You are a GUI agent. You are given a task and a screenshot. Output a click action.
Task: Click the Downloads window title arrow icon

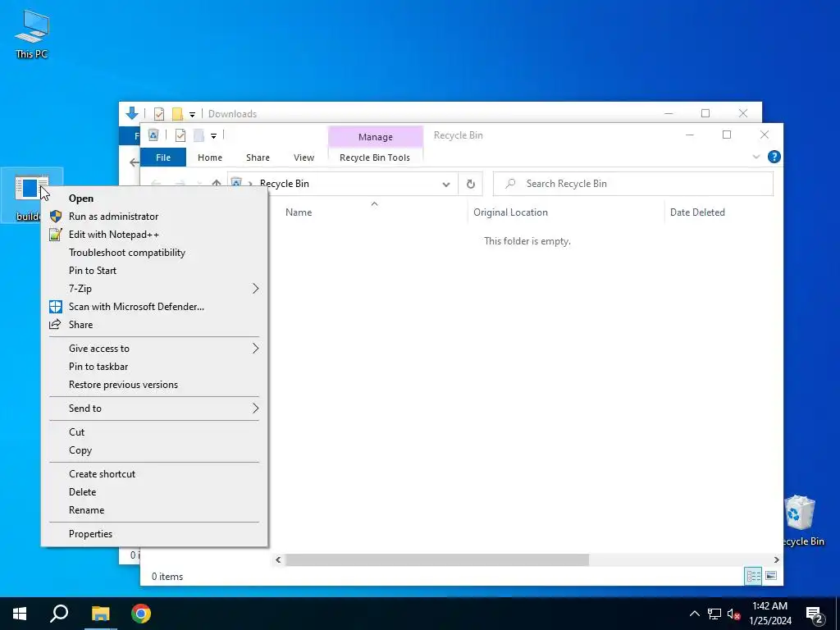(x=132, y=113)
